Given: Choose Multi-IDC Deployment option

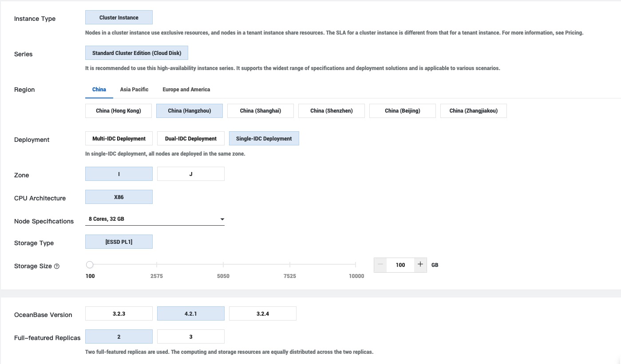Looking at the screenshot, I should (119, 139).
